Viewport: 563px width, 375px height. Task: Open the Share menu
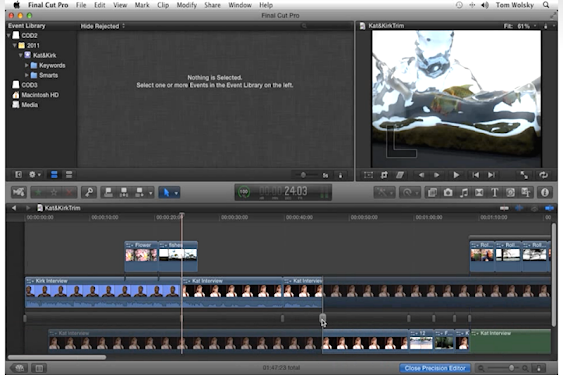212,5
